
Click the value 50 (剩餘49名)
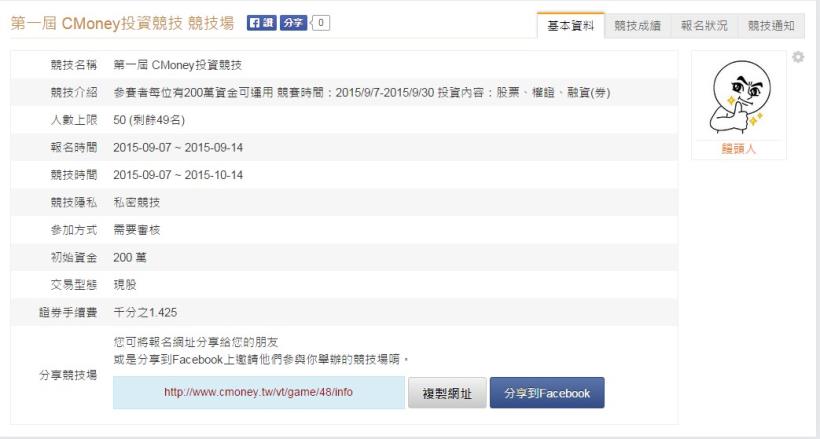pyautogui.click(x=149, y=120)
